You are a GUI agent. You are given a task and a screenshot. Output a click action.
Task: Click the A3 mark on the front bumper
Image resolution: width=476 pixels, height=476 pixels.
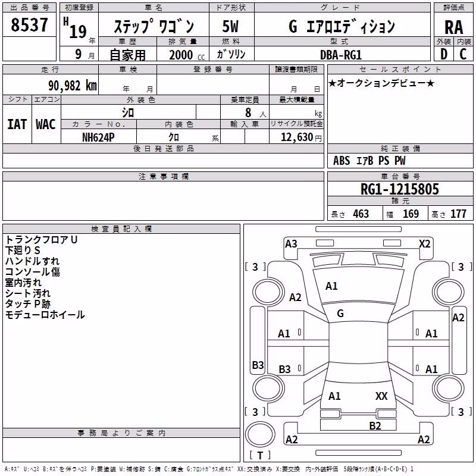coord(291,244)
